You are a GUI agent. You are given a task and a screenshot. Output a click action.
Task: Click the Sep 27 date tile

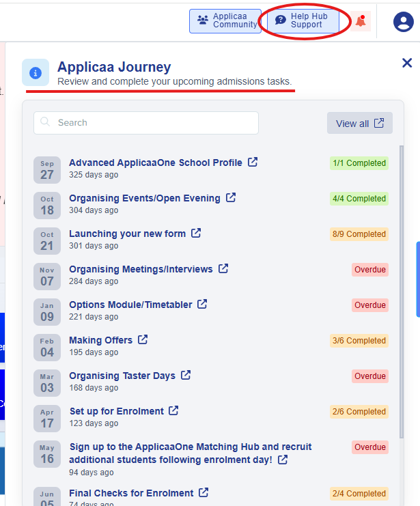pos(47,170)
